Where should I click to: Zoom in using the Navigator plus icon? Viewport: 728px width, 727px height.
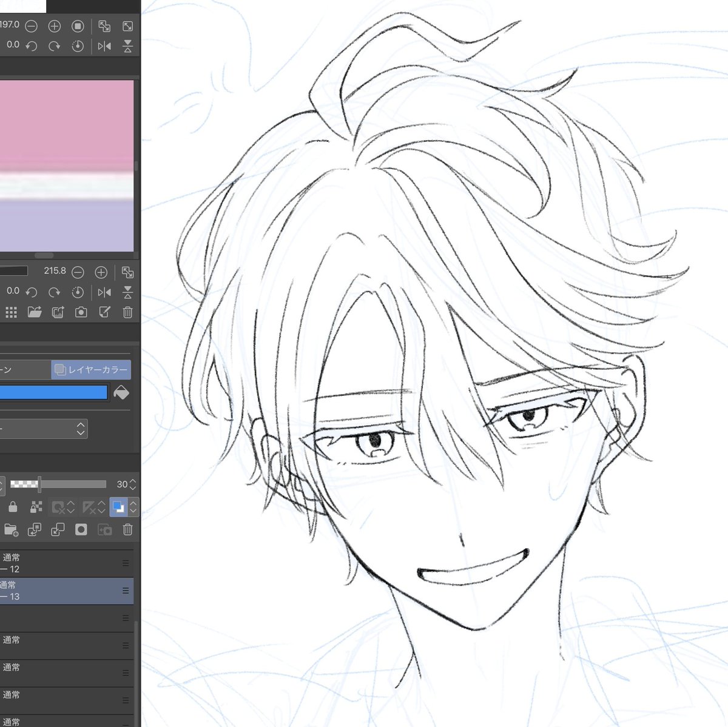tap(54, 26)
